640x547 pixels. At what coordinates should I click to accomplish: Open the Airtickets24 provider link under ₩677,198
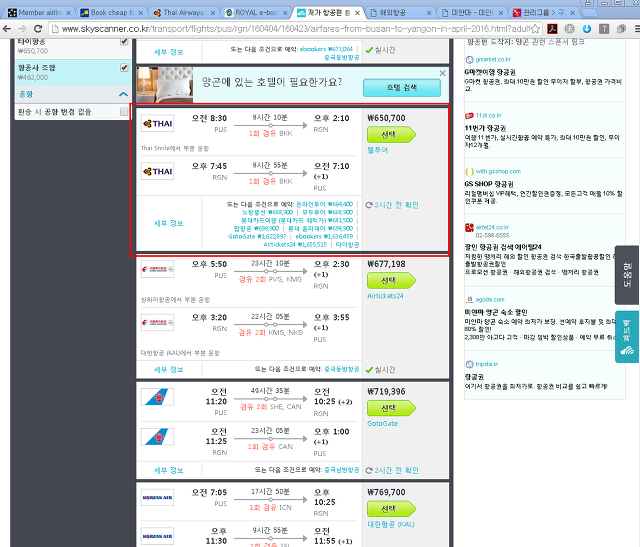tap(385, 296)
